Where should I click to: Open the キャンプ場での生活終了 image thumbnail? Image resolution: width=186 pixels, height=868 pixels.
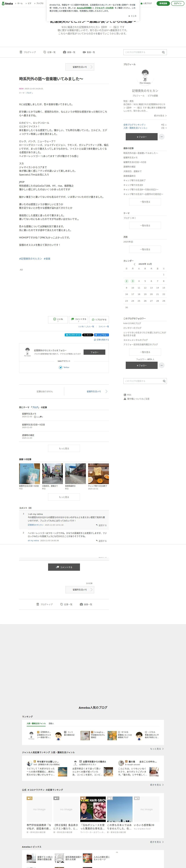pos(98,474)
